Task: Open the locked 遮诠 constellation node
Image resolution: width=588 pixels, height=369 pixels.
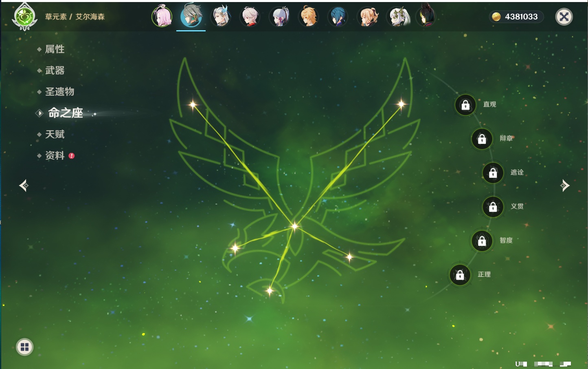Action: coord(493,173)
